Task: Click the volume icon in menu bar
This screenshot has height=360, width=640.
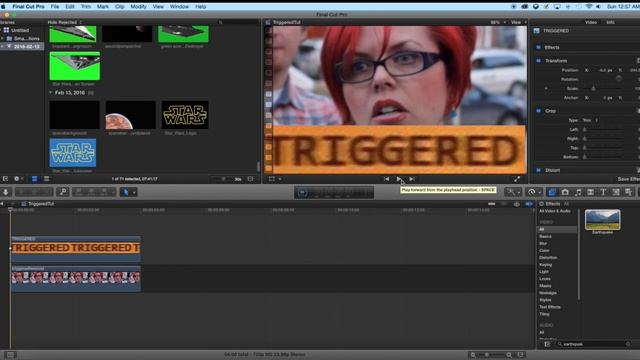Action: (598, 7)
